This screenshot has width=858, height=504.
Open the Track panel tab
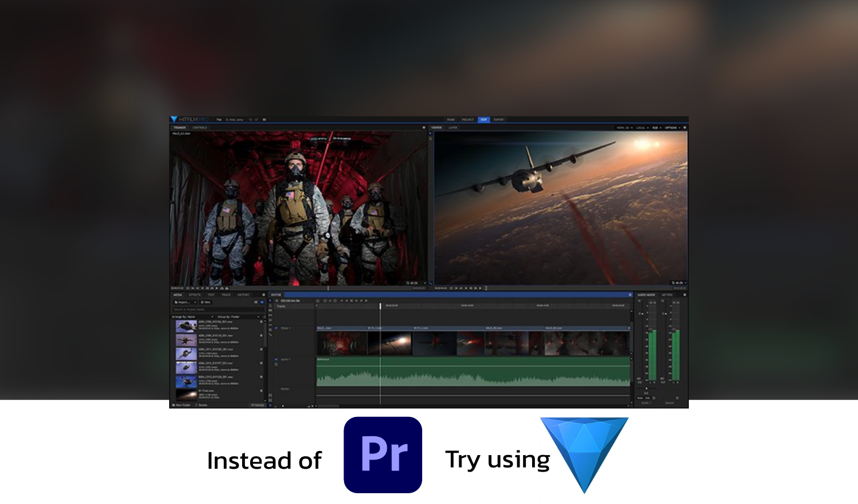226,295
